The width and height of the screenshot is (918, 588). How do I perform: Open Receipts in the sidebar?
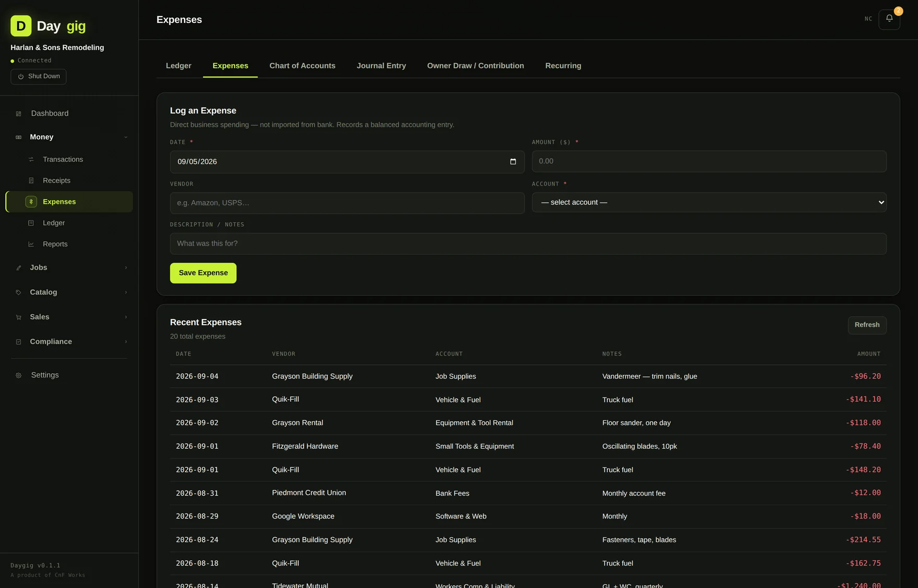coord(56,181)
